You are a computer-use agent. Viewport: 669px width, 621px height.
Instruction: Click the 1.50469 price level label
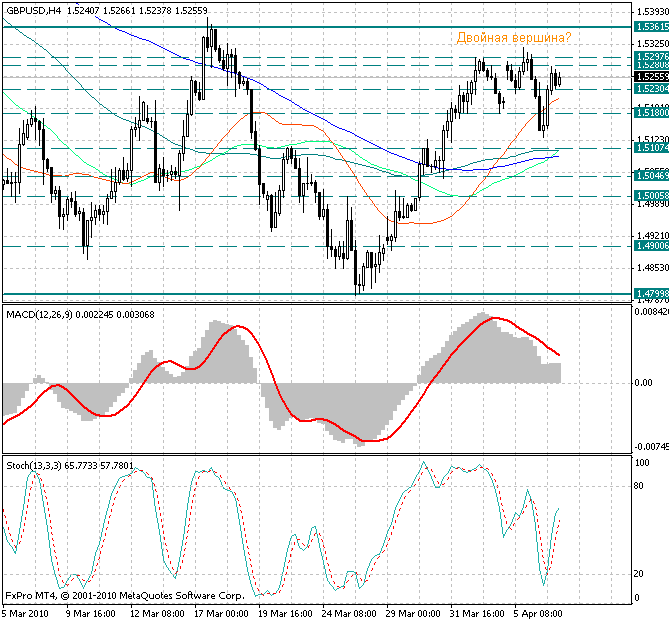651,176
